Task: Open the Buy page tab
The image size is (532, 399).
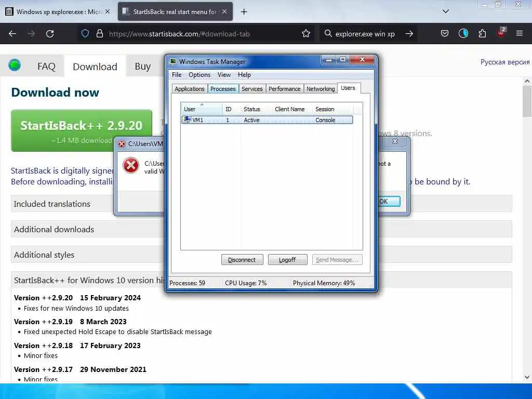Action: tap(142, 66)
